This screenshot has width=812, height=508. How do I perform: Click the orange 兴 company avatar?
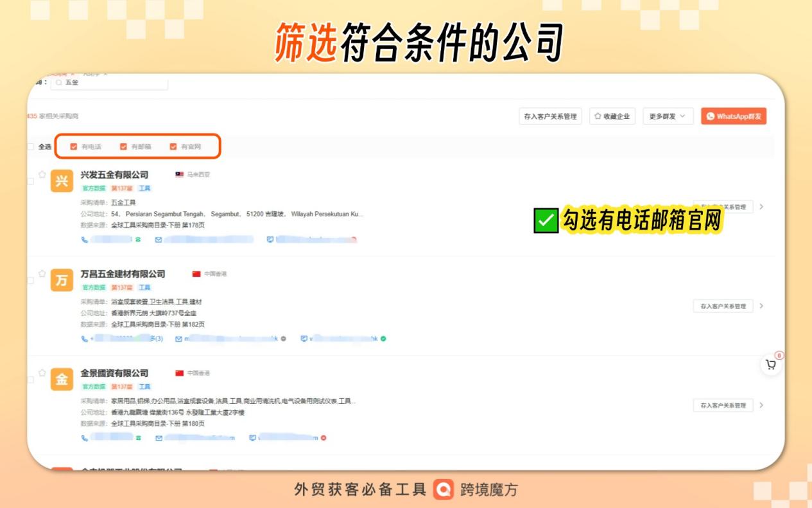tap(62, 181)
